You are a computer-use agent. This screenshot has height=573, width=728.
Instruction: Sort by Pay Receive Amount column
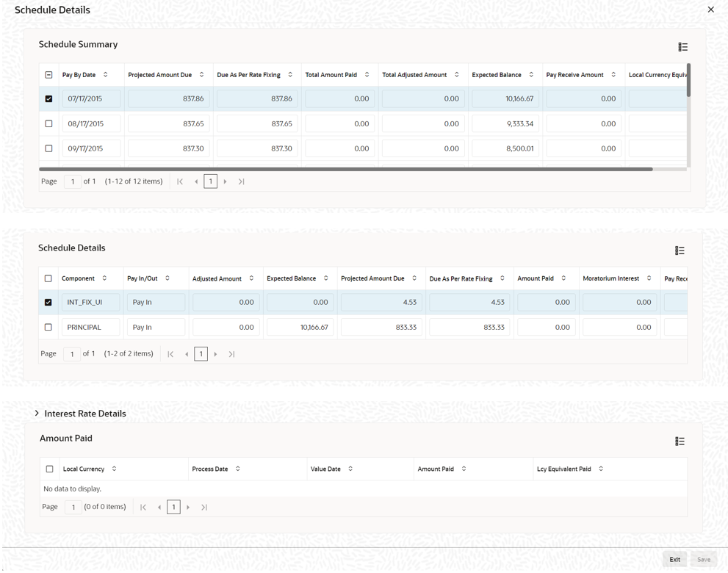pos(613,75)
